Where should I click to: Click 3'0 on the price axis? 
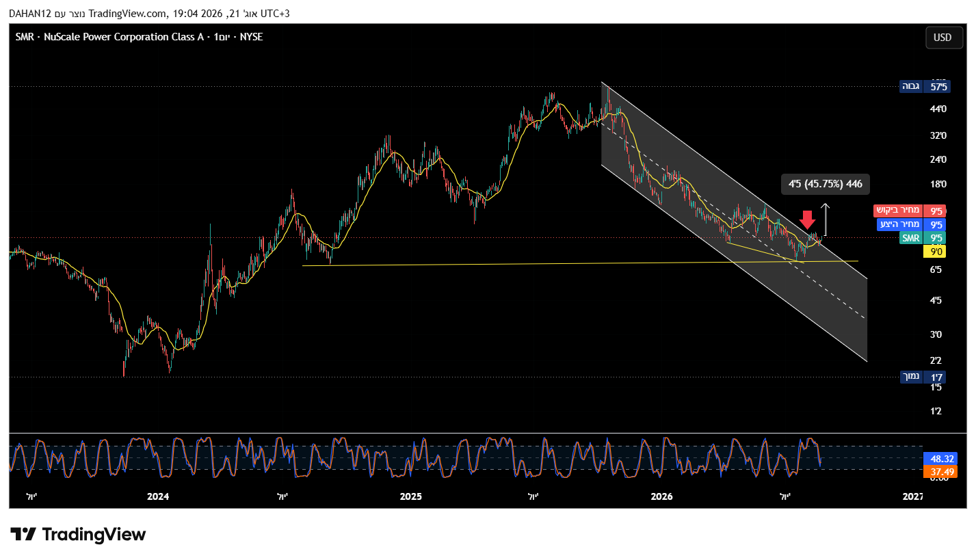936,334
